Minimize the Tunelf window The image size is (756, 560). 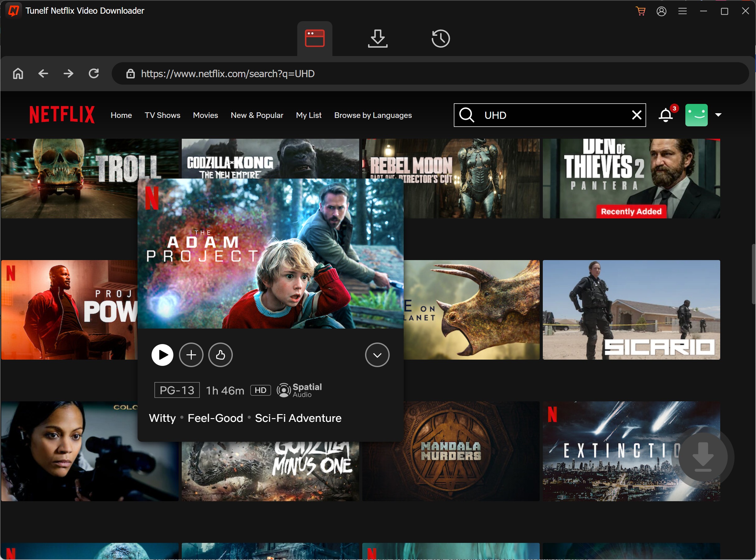703,11
